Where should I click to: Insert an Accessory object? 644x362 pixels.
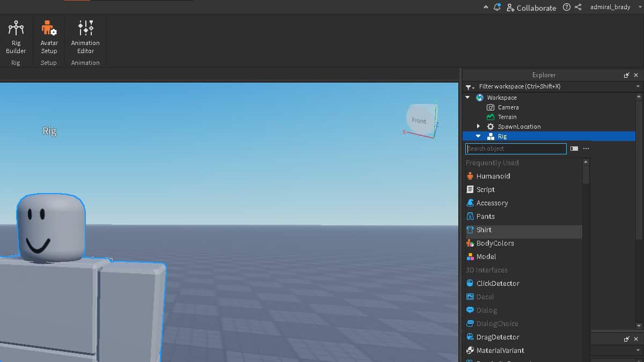(492, 203)
